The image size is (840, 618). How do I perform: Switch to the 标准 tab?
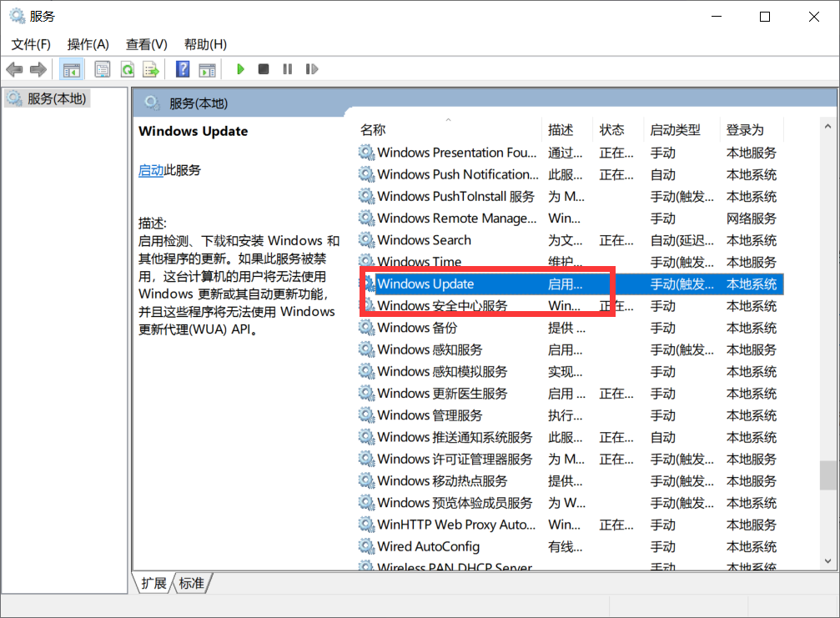click(x=192, y=583)
